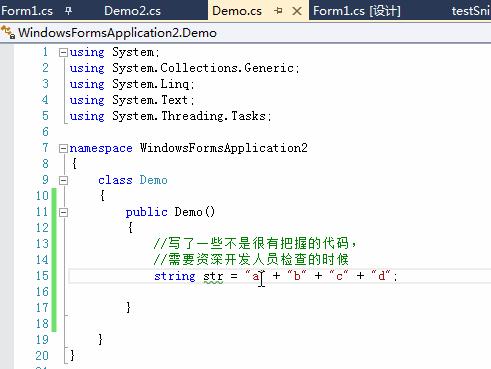Collapse the class Demo block
Viewport: 491px width, 369px height.
(x=63, y=180)
